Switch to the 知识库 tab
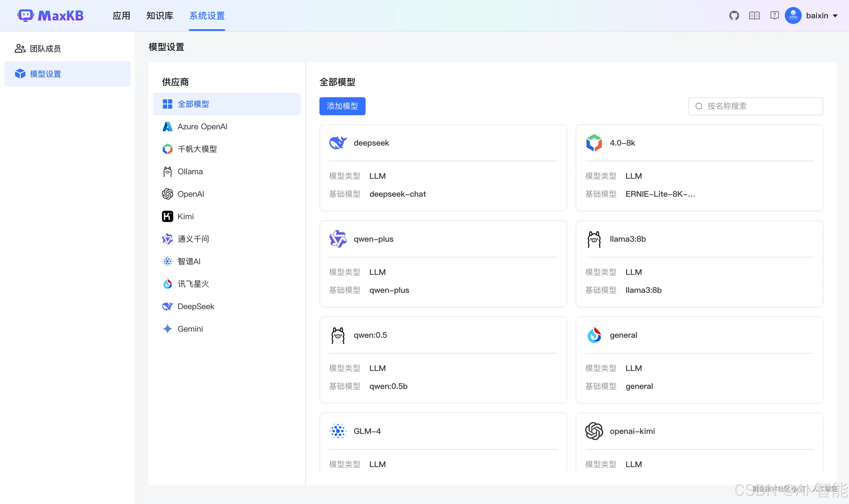The width and height of the screenshot is (849, 504). coord(159,16)
